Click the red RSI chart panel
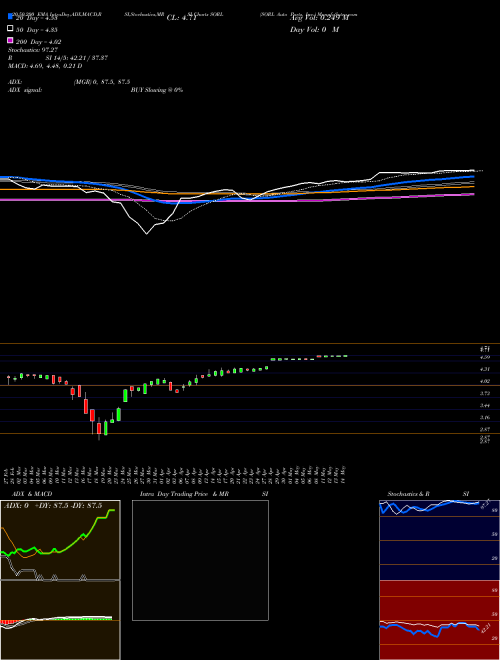 pyautogui.click(x=439, y=620)
